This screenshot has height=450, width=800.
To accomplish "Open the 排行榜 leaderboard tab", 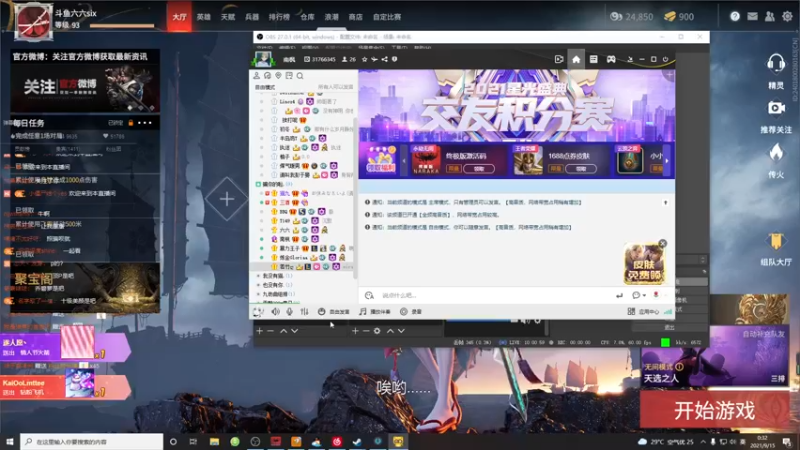I will coord(279,17).
